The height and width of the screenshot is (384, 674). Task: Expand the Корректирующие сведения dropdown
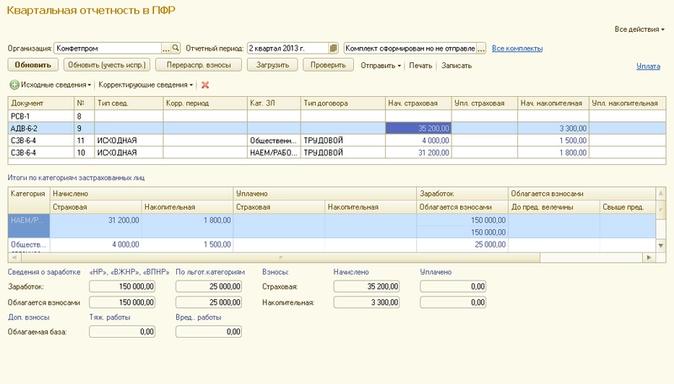tap(146, 85)
